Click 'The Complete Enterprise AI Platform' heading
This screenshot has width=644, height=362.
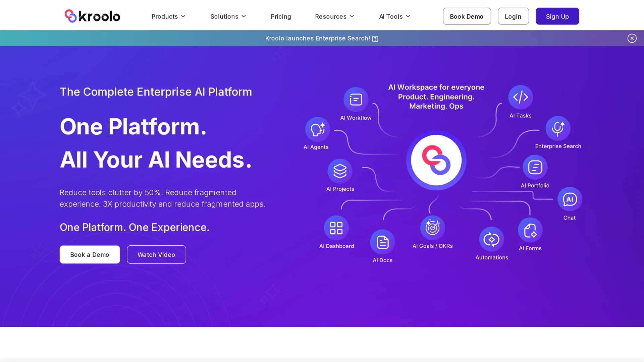coord(156,92)
